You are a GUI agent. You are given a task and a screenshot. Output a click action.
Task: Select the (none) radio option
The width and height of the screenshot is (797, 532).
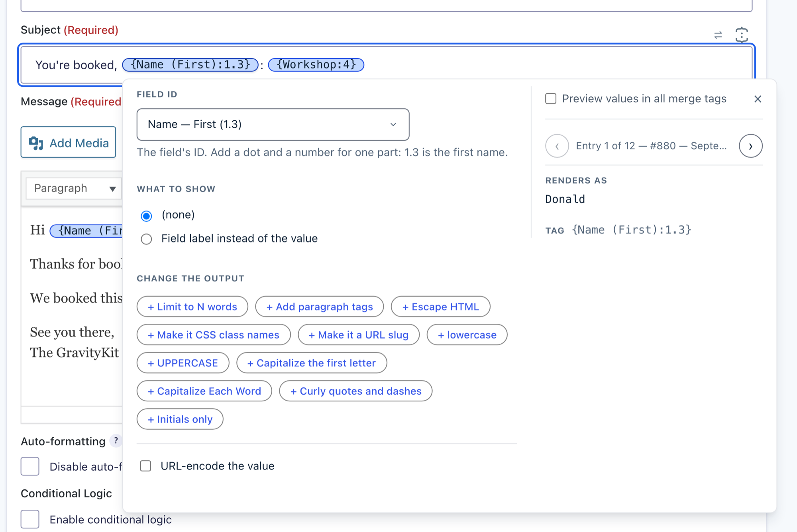[146, 216]
